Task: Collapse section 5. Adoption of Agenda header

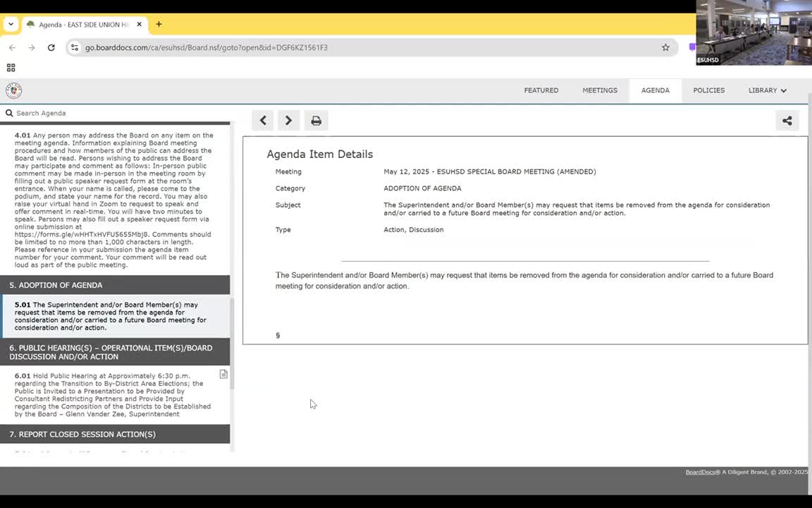Action: (x=115, y=285)
